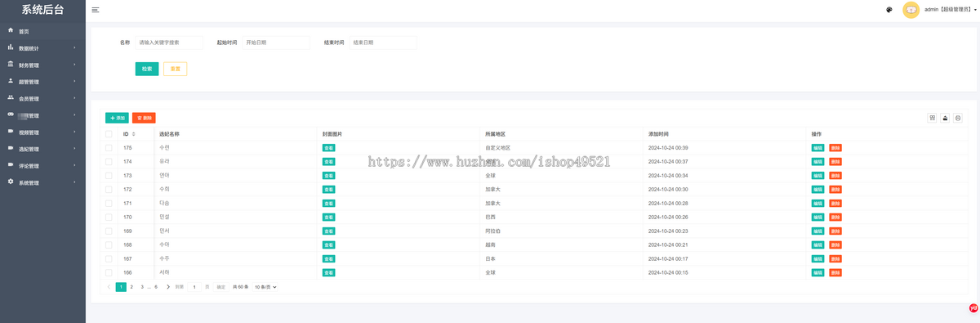Click the green 检索 search button

(147, 69)
